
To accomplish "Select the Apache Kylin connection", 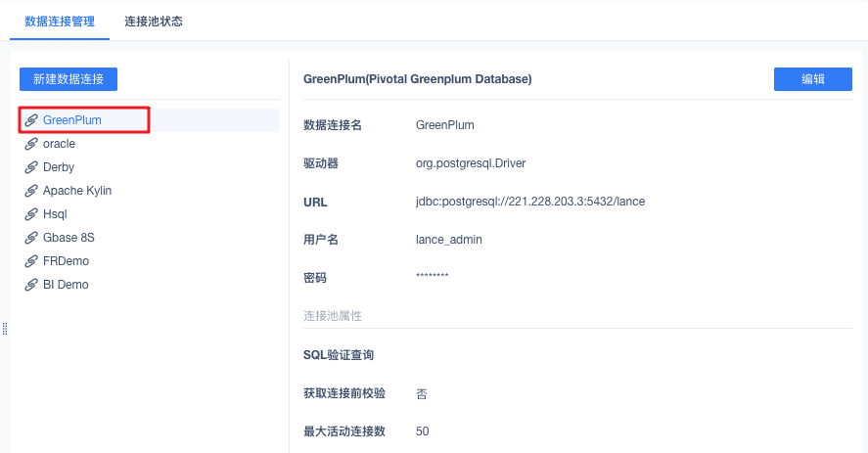I will coord(77,191).
